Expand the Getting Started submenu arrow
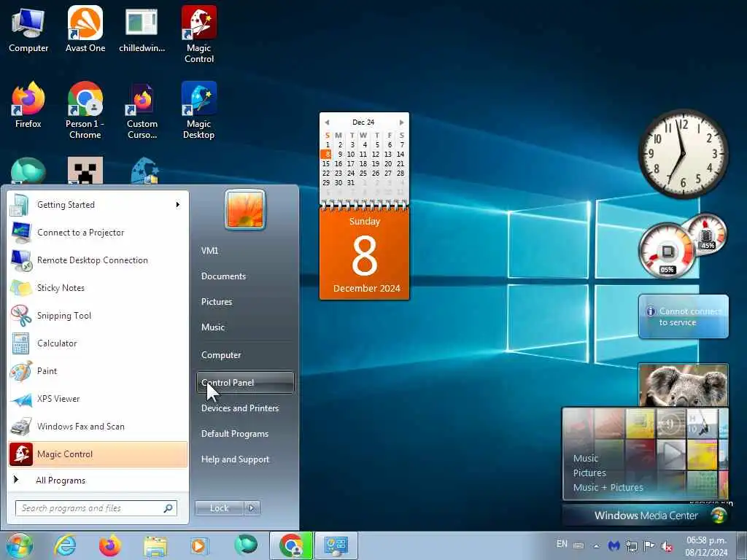 click(178, 205)
